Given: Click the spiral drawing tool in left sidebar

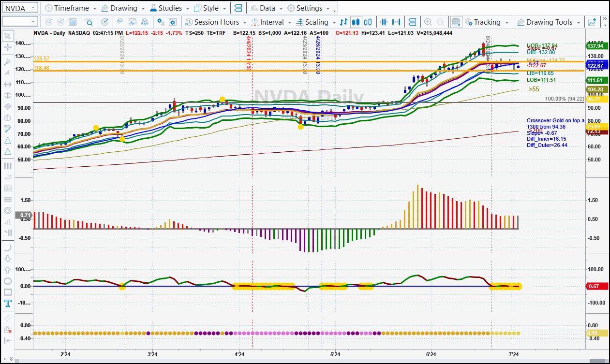Looking at the screenshot, I should [8, 210].
